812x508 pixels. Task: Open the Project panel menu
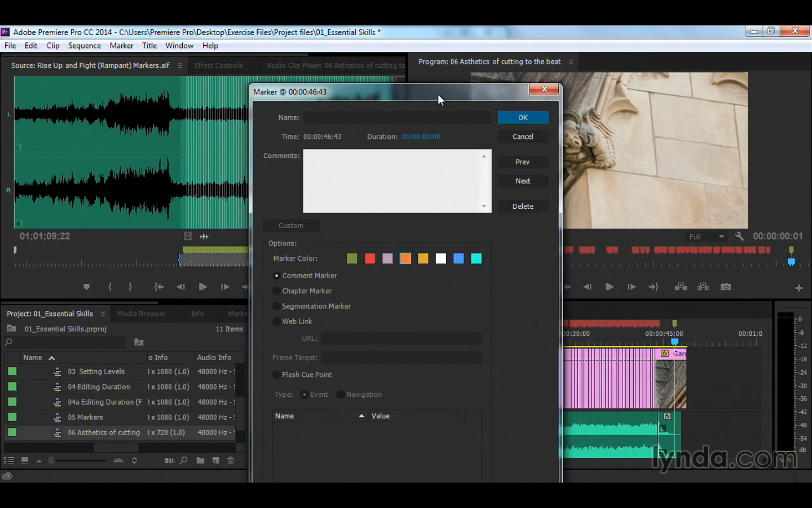point(103,314)
